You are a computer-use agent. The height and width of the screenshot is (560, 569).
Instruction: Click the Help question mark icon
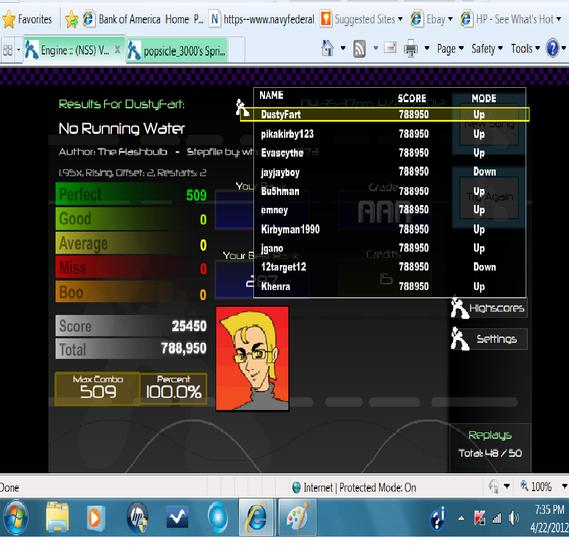click(552, 48)
